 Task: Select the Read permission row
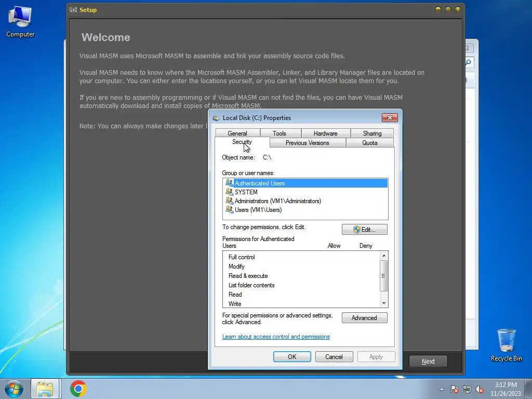[x=301, y=295]
